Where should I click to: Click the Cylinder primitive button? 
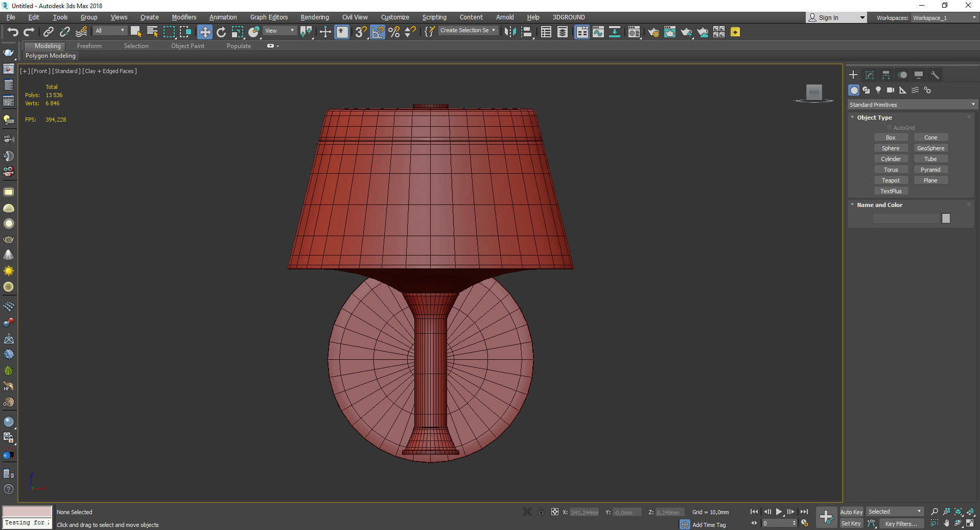pyautogui.click(x=891, y=159)
